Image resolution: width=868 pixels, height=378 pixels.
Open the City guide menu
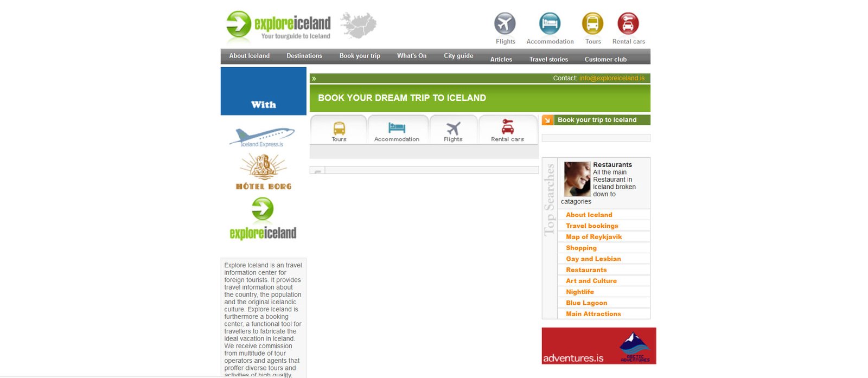458,56
